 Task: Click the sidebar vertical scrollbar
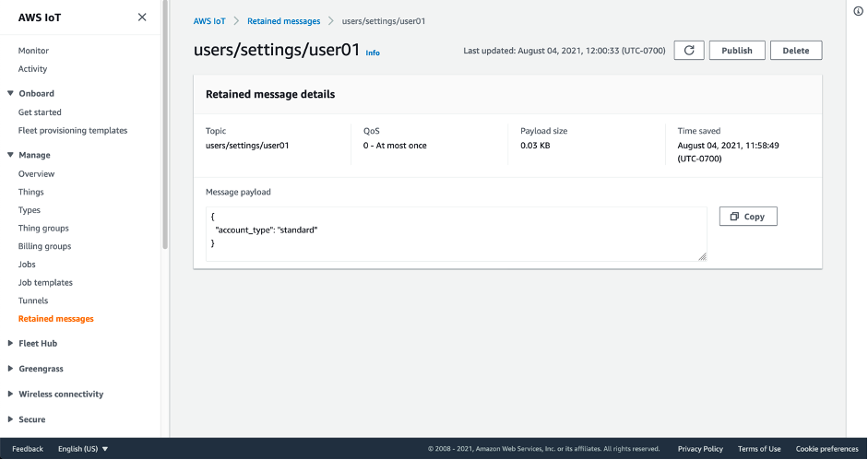click(165, 124)
